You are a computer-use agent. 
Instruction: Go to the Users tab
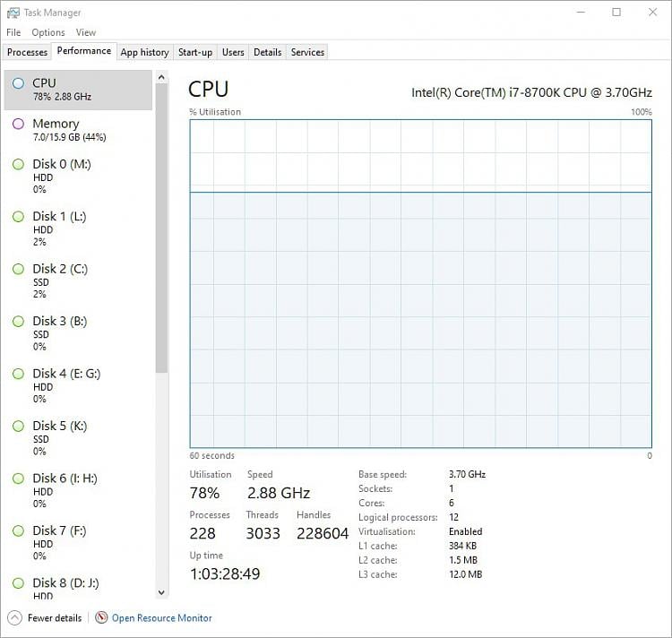click(x=233, y=52)
